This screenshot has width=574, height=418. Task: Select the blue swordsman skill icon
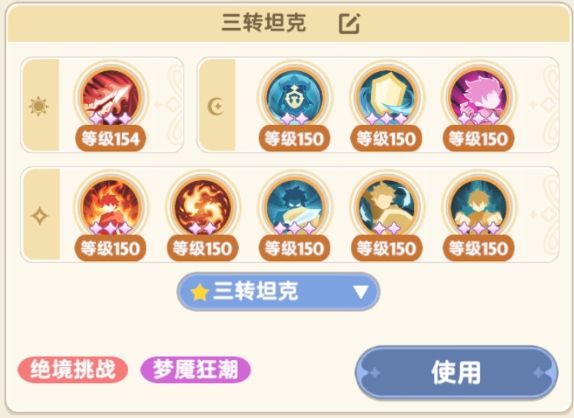click(x=295, y=207)
